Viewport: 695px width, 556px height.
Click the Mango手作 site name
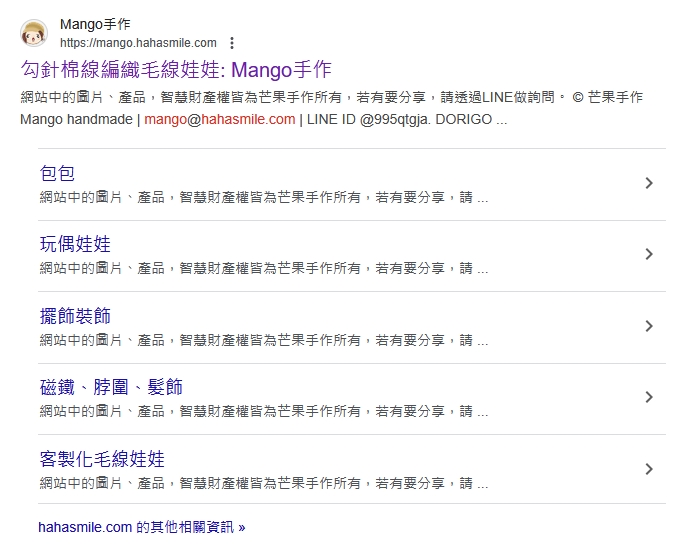(95, 24)
